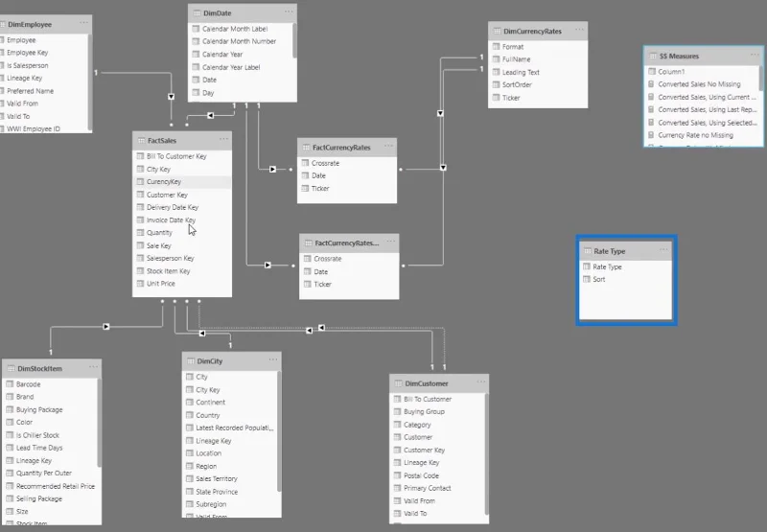Select the Rate Type table header
Image resolution: width=767 pixels, height=532 pixels.
[x=626, y=251]
